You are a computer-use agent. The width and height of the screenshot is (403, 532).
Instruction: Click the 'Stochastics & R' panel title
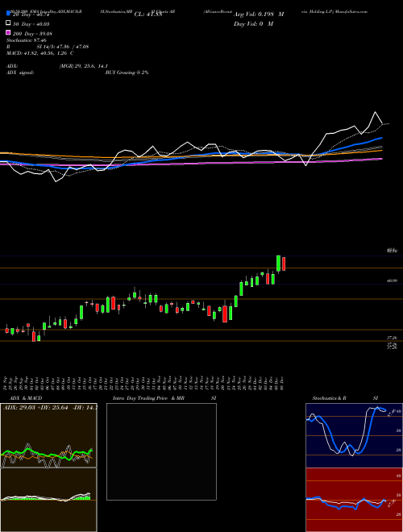tap(330, 398)
